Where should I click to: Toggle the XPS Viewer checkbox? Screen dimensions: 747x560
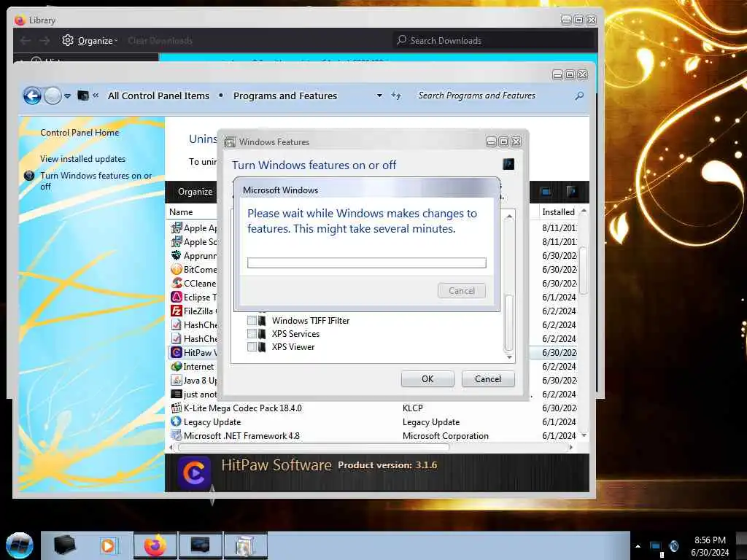click(252, 347)
